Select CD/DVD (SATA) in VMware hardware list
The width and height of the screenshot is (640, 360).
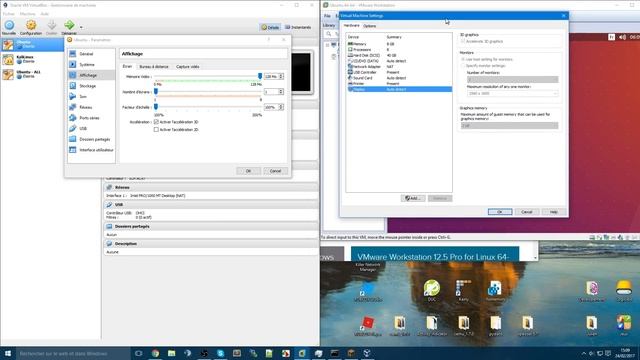coord(399,61)
